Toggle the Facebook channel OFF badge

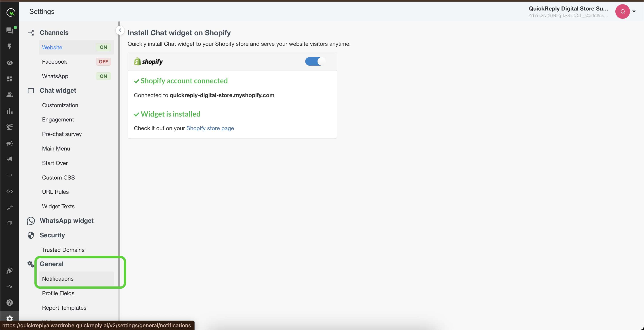tap(103, 62)
